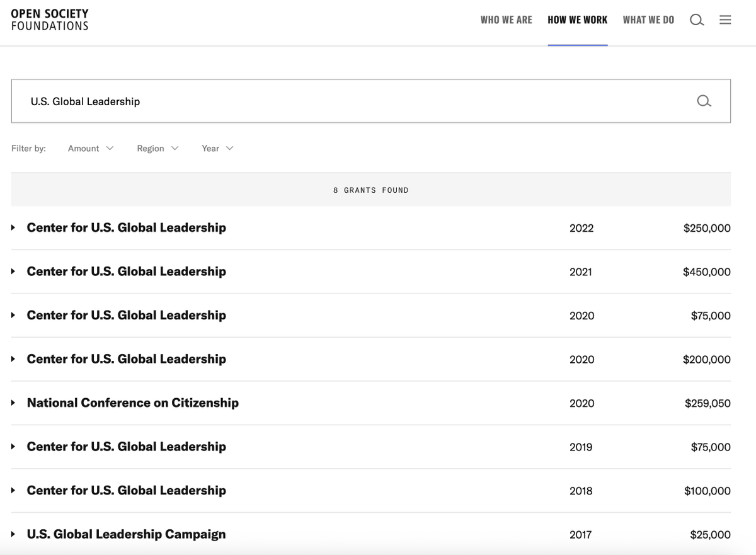Open the What We Do menu

pos(648,20)
